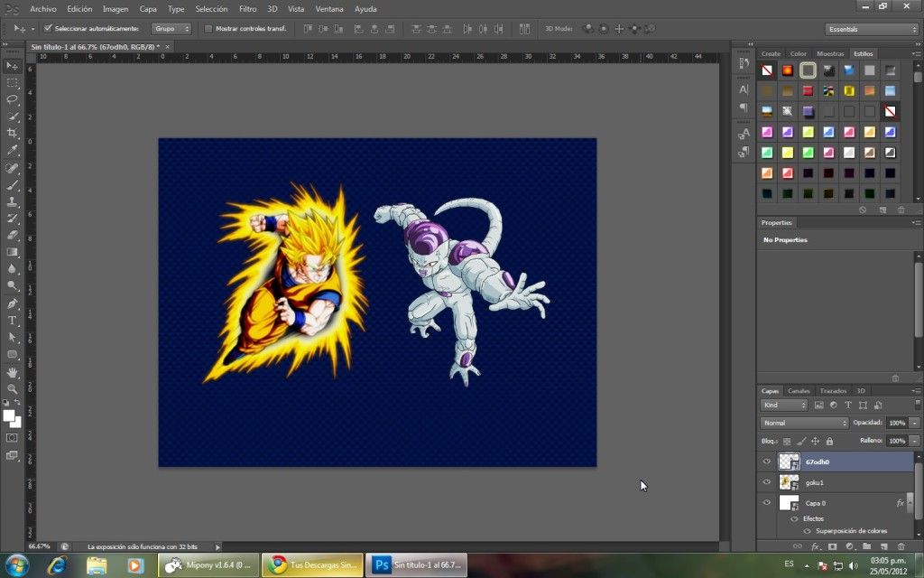Open the Capas panel options menu
The image size is (924, 578).
point(916,390)
